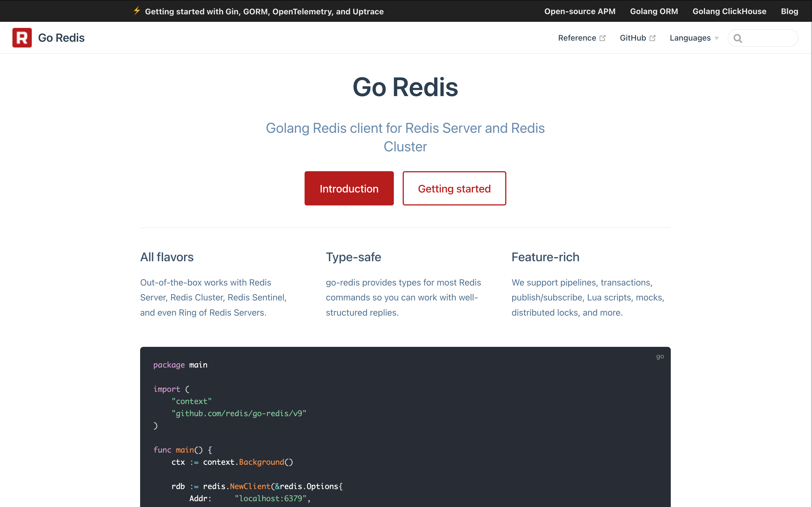The width and height of the screenshot is (812, 507).
Task: Open Gin, GORM, OpenTelemetry announcement link
Action: (x=264, y=11)
